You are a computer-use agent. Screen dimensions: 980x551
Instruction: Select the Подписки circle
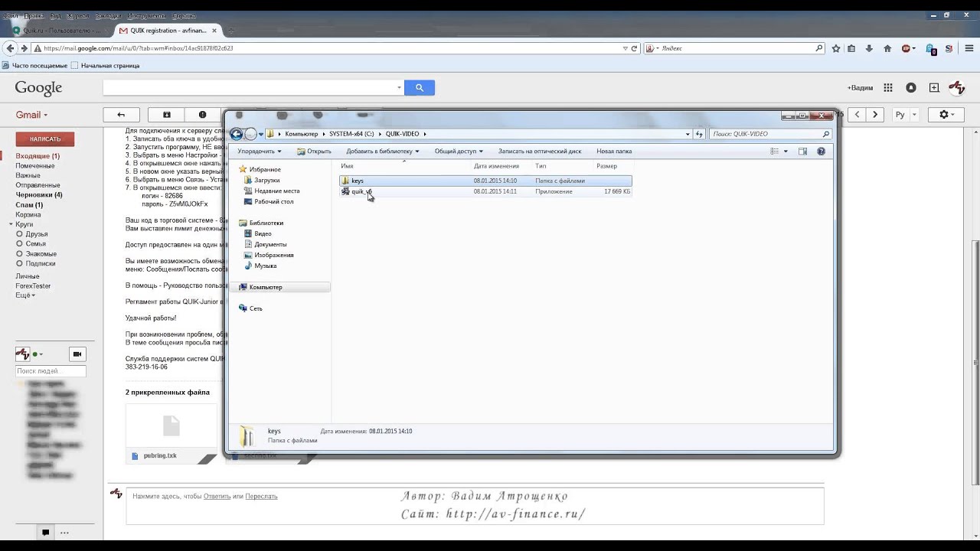point(41,264)
